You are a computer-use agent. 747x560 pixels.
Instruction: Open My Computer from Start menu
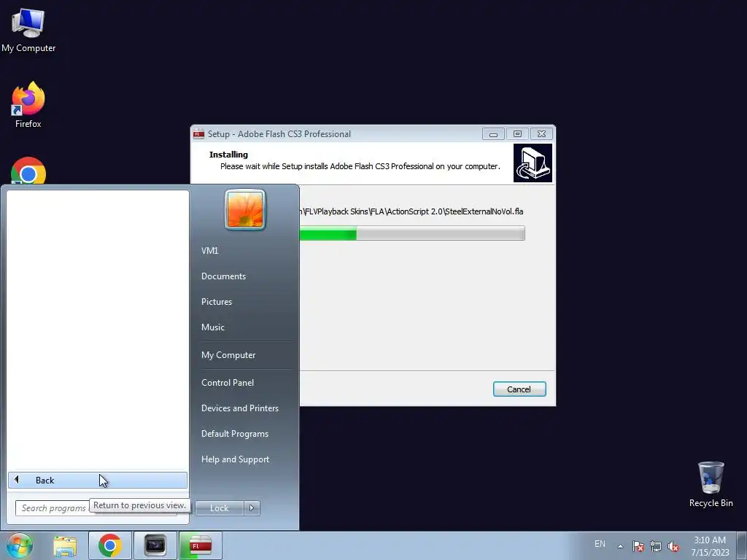(x=228, y=355)
